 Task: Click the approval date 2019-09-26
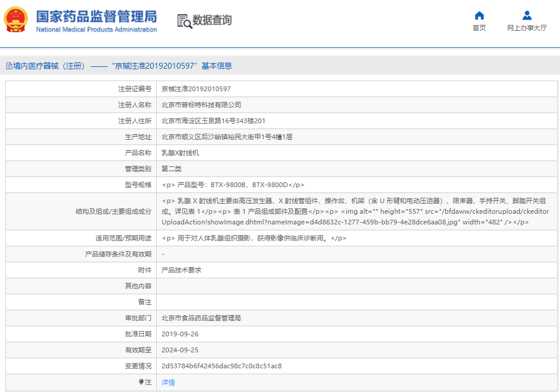click(180, 334)
